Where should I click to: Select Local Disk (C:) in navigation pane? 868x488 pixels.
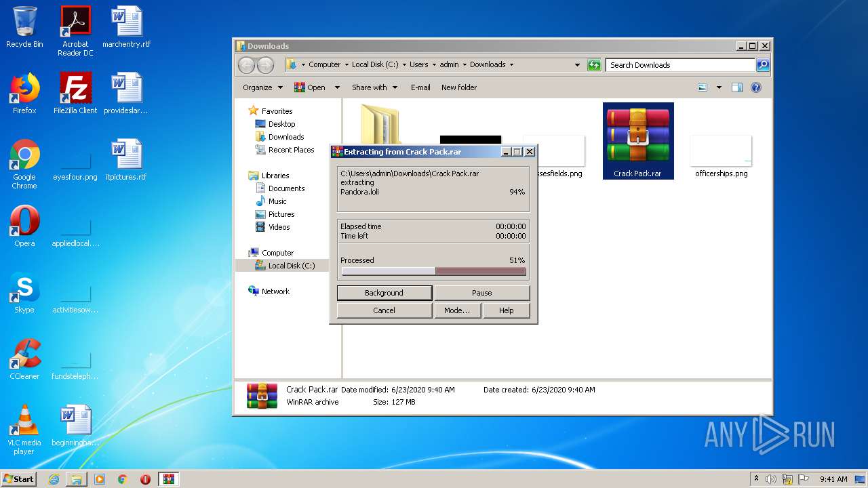click(x=285, y=266)
